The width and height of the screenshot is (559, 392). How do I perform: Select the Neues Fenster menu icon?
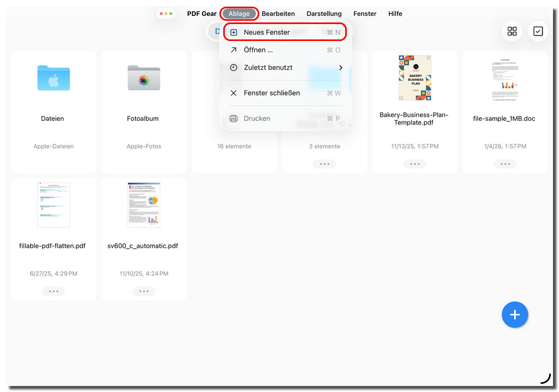pos(234,32)
